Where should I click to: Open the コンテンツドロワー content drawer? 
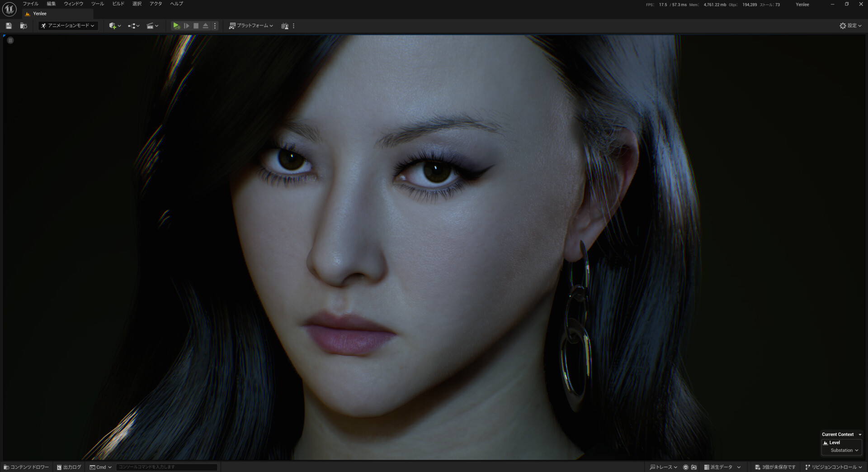coord(26,467)
